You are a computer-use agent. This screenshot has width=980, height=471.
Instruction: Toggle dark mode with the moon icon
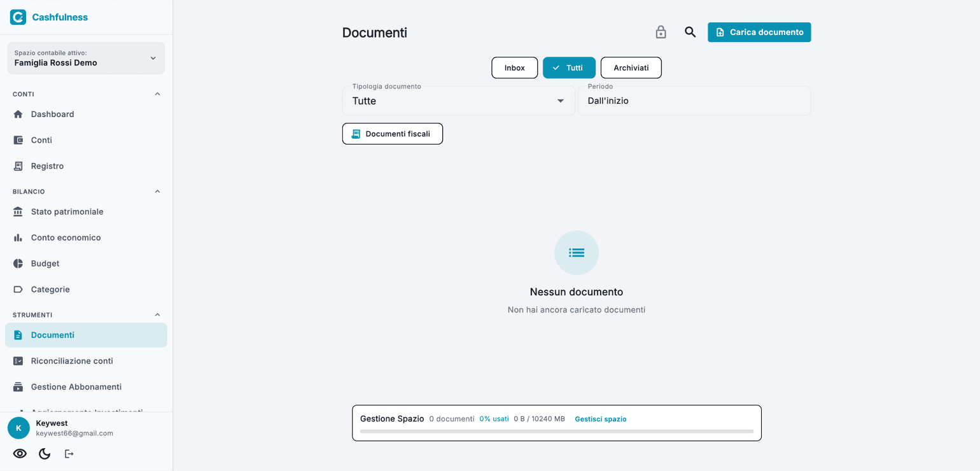[45, 454]
